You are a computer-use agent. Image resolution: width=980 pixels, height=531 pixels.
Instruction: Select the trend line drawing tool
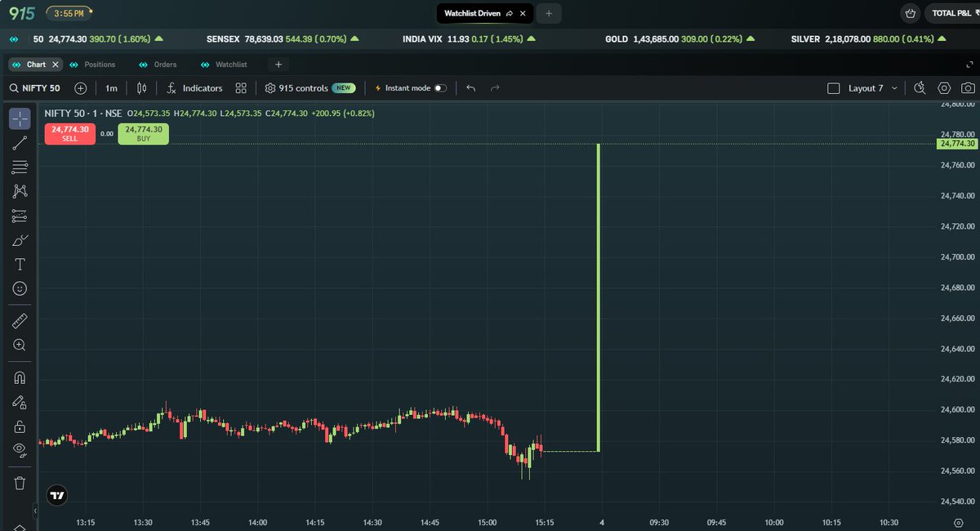20,144
